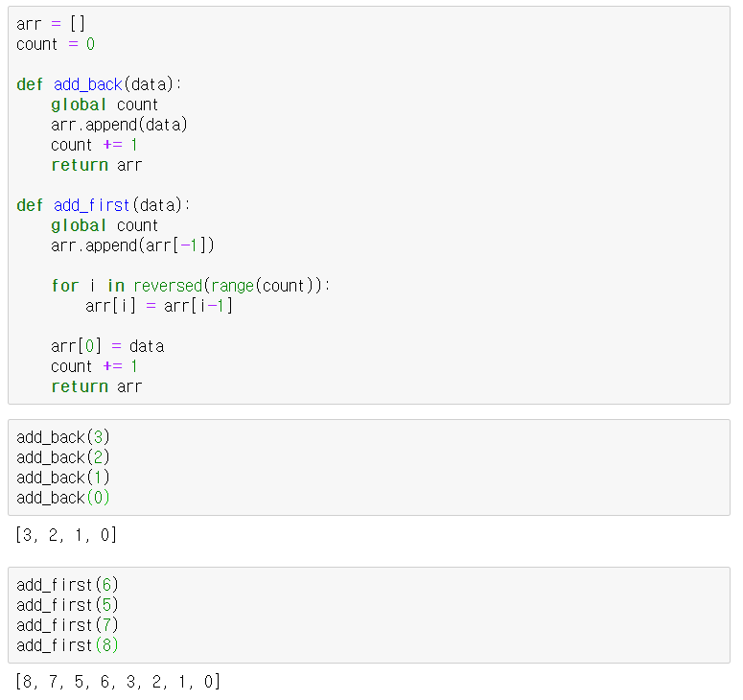Click 'arr.append(arr[-1])' code line
The image size is (743, 700).
click(132, 245)
